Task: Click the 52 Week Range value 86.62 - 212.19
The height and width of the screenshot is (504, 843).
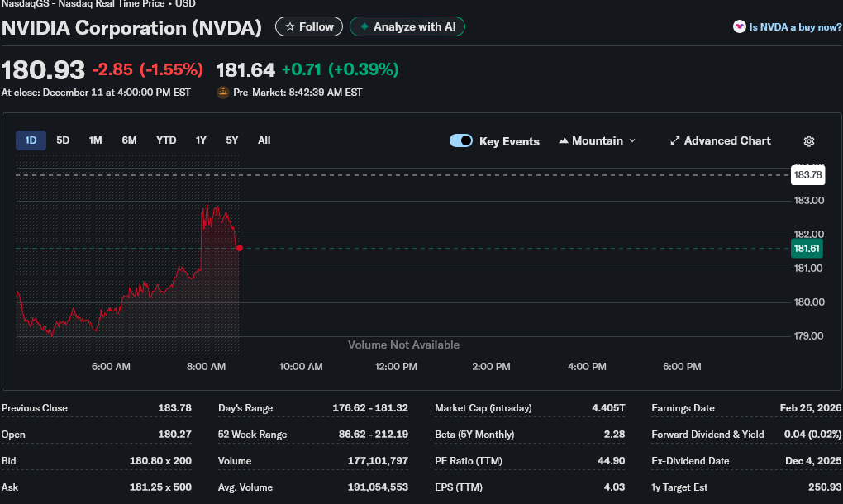Action: 373,434
